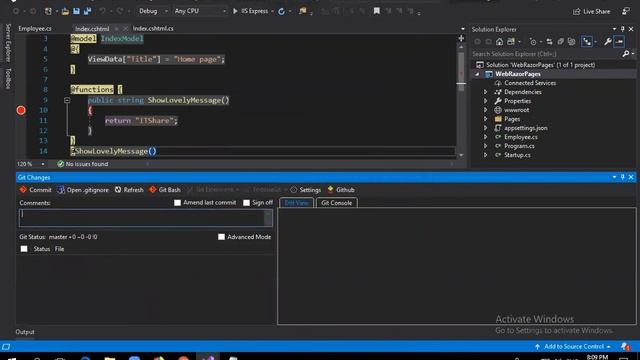The height and width of the screenshot is (360, 640).
Task: Click the notifications icon in the status bar
Action: coord(625,347)
